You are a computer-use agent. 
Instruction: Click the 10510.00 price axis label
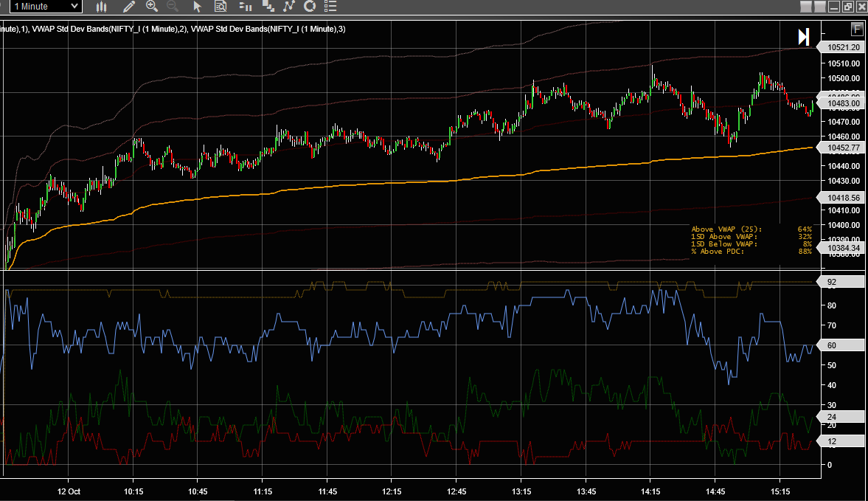(x=844, y=63)
